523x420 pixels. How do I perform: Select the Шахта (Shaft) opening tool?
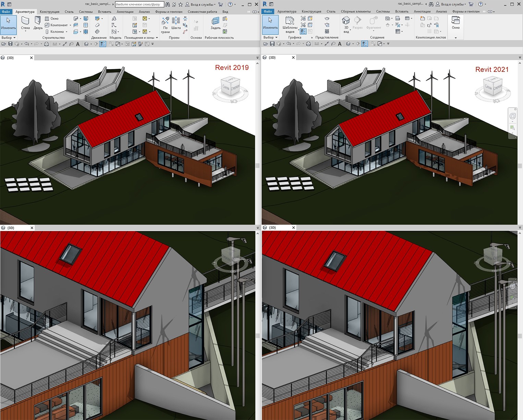176,23
